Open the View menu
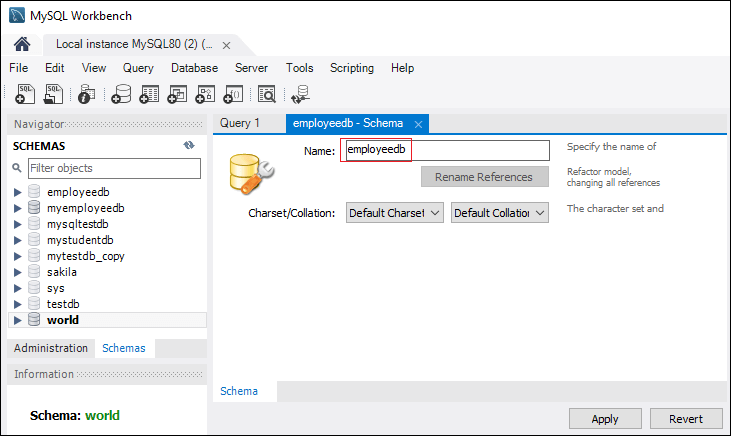The width and height of the screenshot is (731, 436). pos(94,68)
